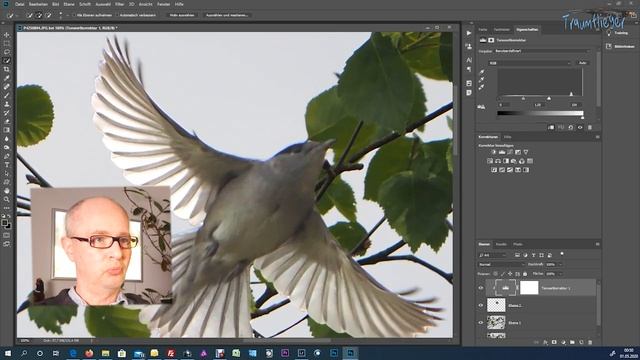This screenshot has height=360, width=640.
Task: Hide the Ebene 2 layer
Action: click(x=480, y=305)
